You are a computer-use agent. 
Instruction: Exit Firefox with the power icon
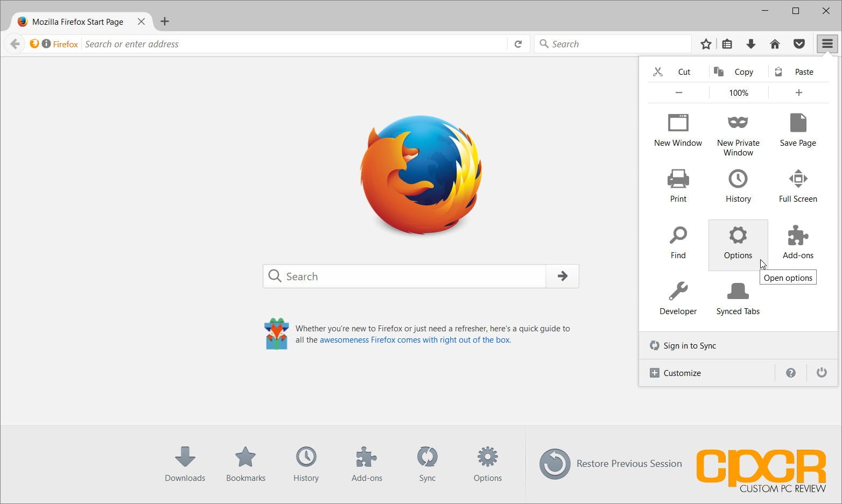pos(822,373)
